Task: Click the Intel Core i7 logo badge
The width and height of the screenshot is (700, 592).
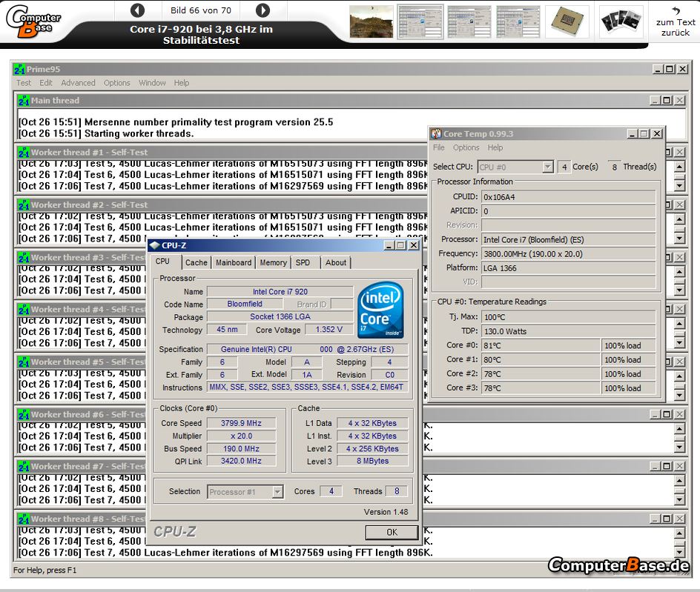Action: click(381, 310)
